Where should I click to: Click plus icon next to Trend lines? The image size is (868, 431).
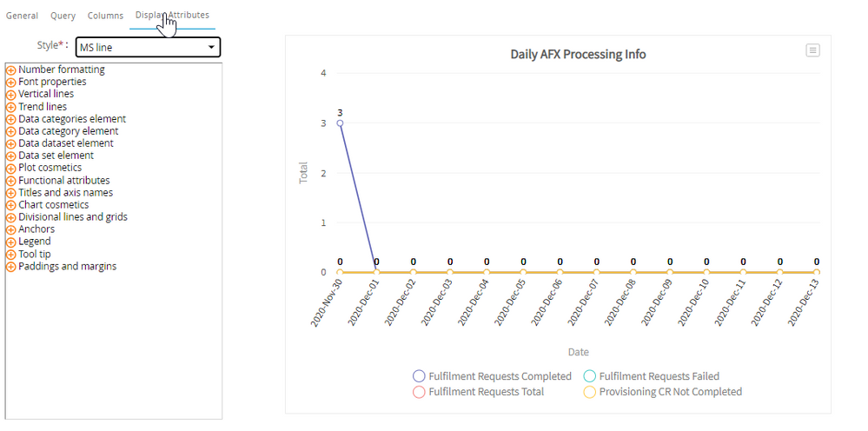click(11, 107)
